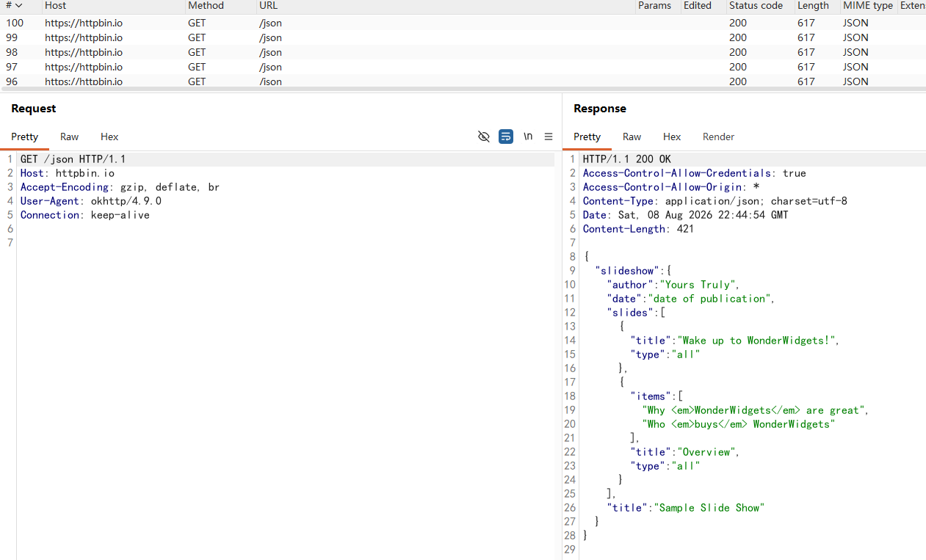Image resolution: width=926 pixels, height=560 pixels.
Task: Click the 'Connection: keep-alive' request header
Action: 85,215
